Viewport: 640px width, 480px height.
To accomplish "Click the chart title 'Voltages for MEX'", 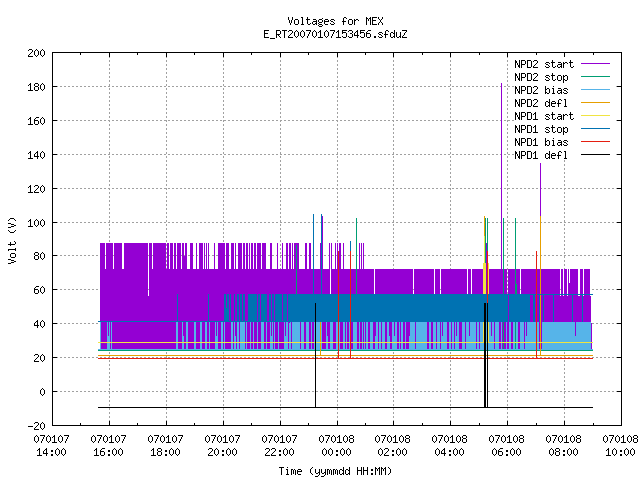I will pos(335,21).
